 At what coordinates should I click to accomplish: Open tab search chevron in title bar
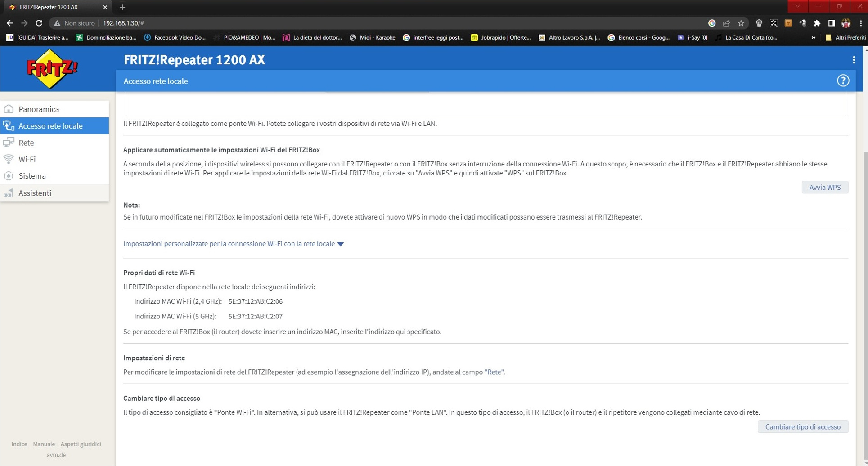click(x=797, y=6)
